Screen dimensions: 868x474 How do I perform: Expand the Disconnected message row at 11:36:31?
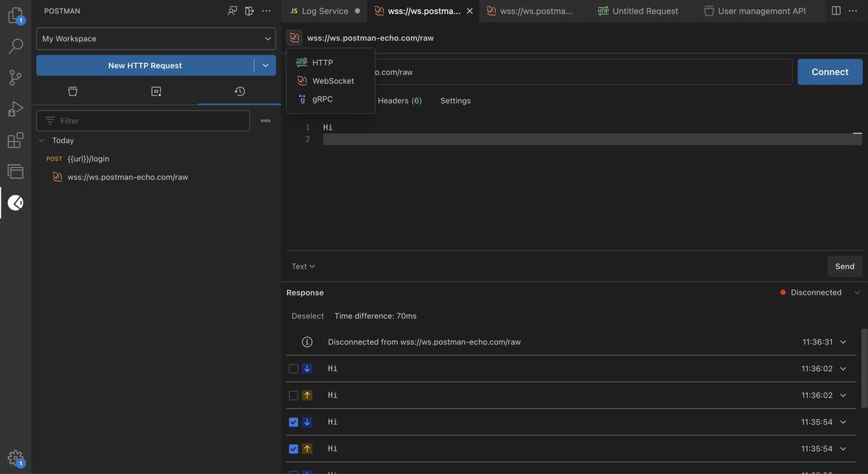point(843,342)
